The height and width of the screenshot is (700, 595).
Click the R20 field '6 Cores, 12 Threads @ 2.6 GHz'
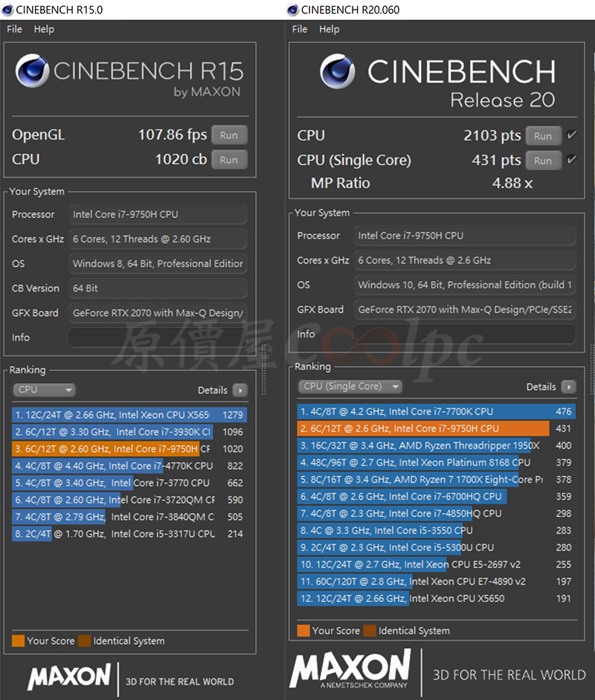[464, 260]
